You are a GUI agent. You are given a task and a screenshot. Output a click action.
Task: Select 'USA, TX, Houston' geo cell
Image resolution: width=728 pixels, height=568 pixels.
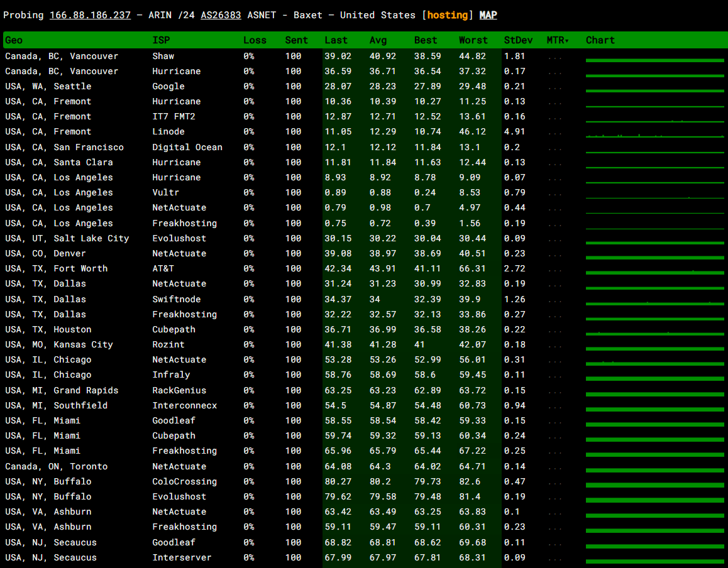click(48, 329)
